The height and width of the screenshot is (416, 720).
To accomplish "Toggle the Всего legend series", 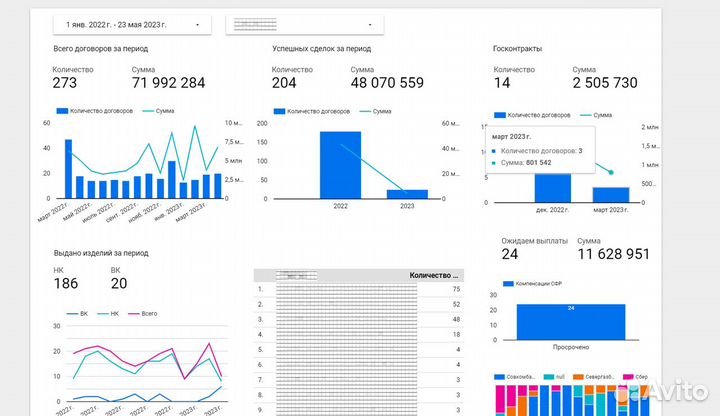I will click(143, 313).
